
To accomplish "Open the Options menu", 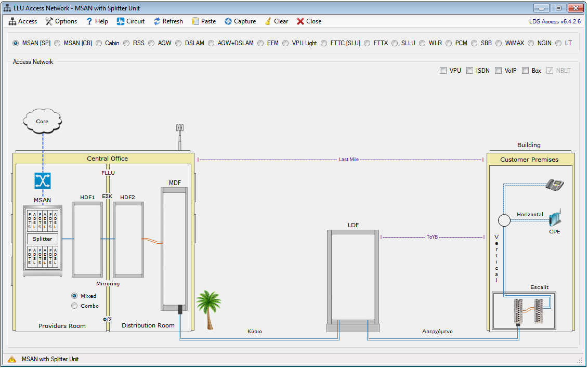I will (61, 21).
